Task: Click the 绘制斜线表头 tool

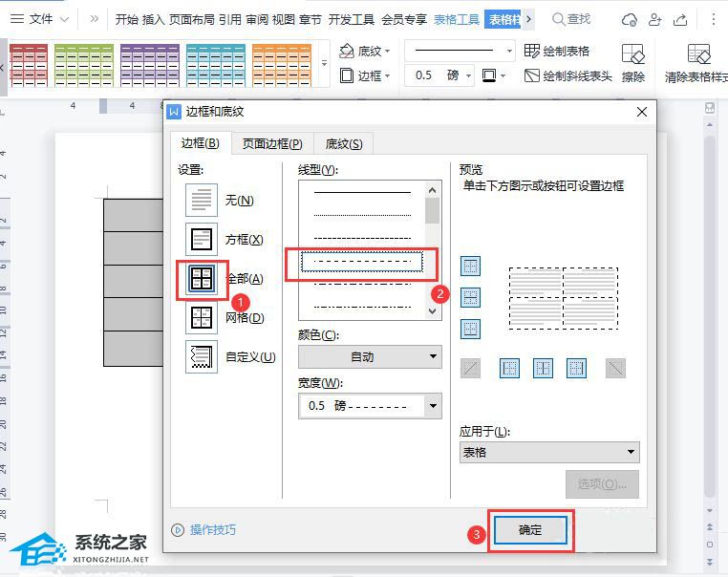Action: click(567, 75)
